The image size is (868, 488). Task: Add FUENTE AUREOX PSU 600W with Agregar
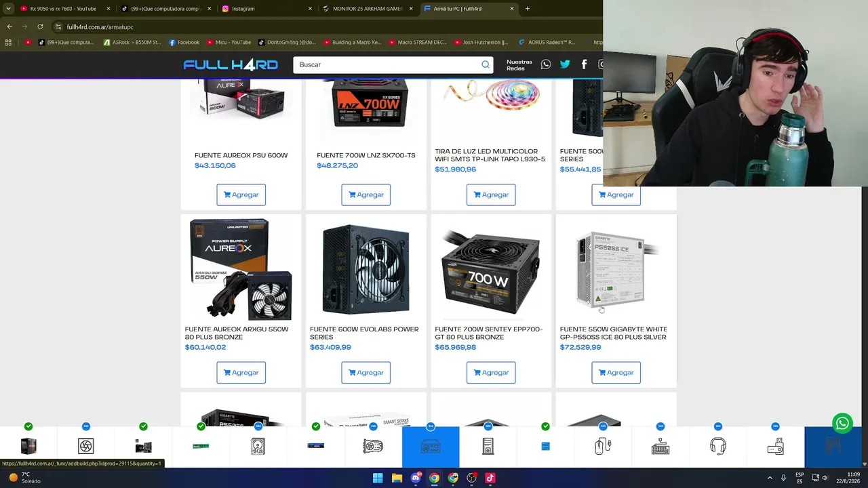[241, 195]
